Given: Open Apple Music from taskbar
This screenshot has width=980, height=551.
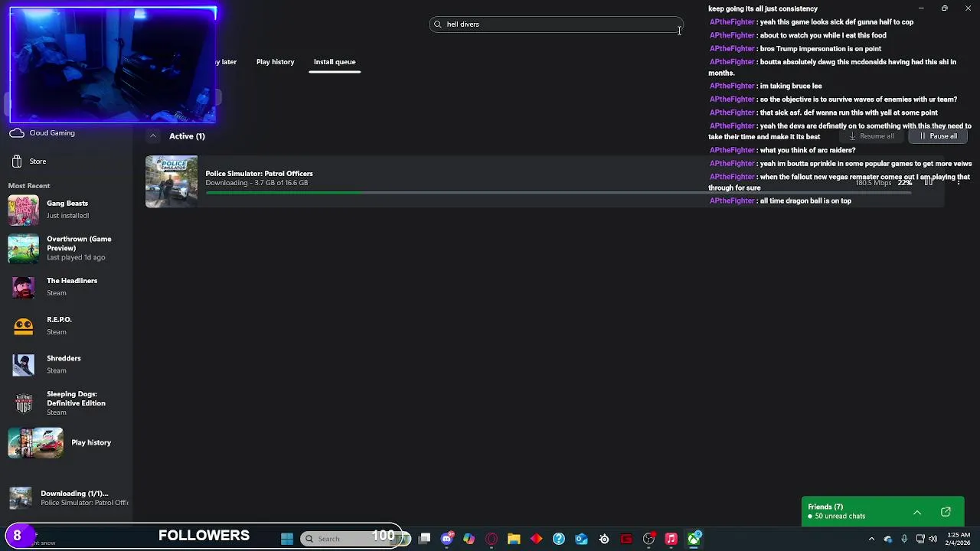Looking at the screenshot, I should click(671, 539).
